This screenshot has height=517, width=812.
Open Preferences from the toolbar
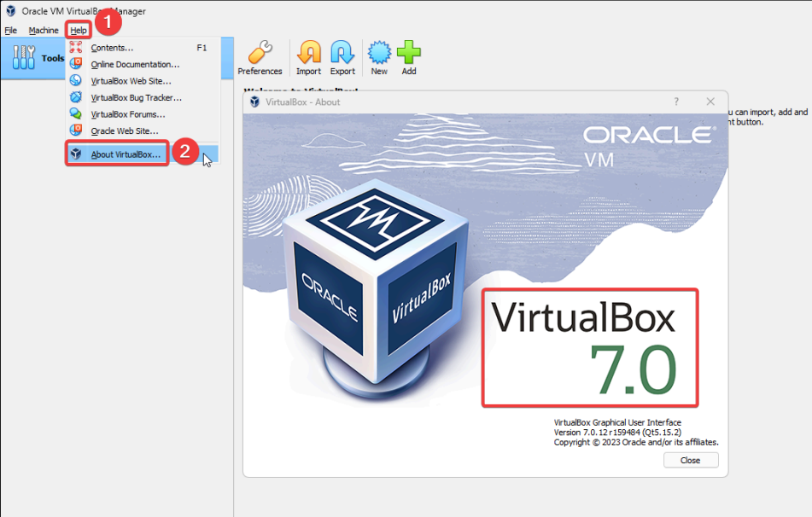(260, 58)
